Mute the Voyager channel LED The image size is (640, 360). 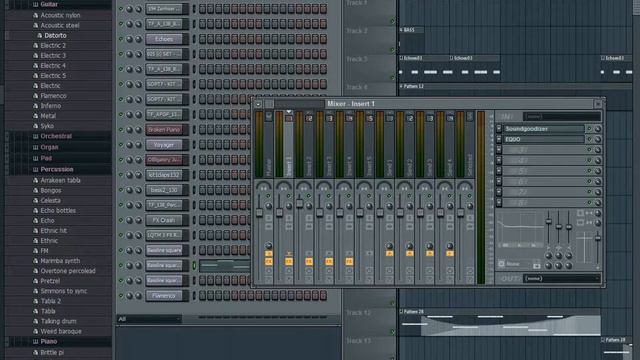pyautogui.click(x=121, y=144)
